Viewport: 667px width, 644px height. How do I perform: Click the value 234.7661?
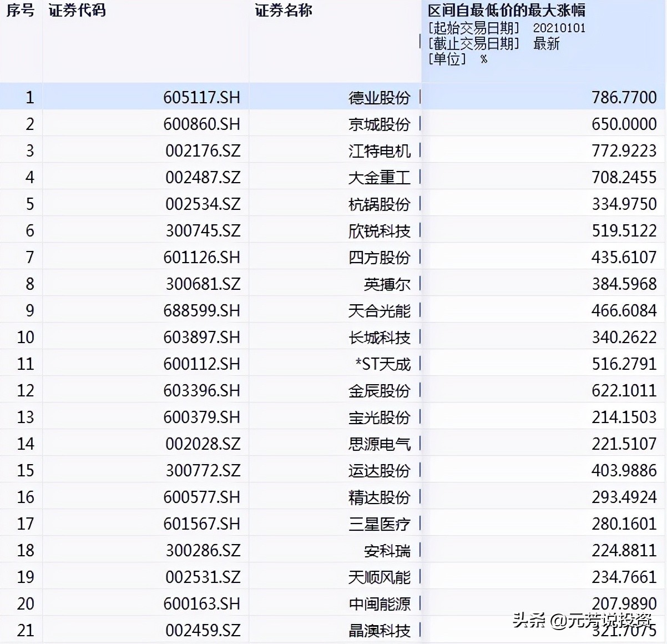coord(624,577)
